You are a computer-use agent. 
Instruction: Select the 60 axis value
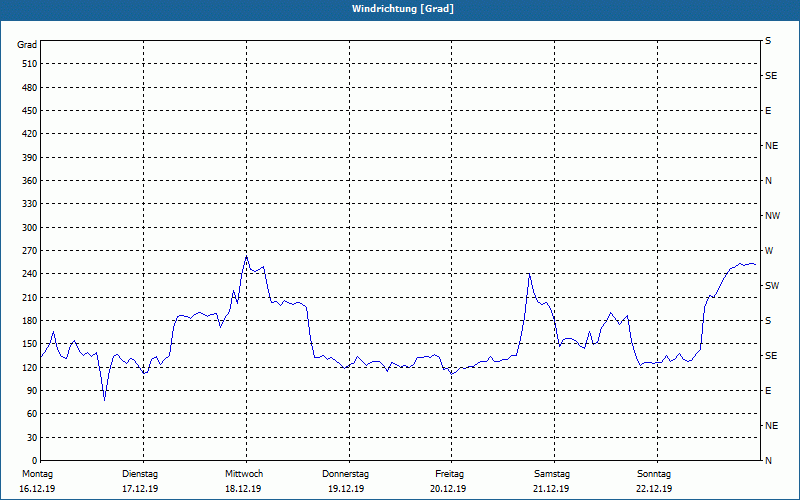click(x=32, y=414)
